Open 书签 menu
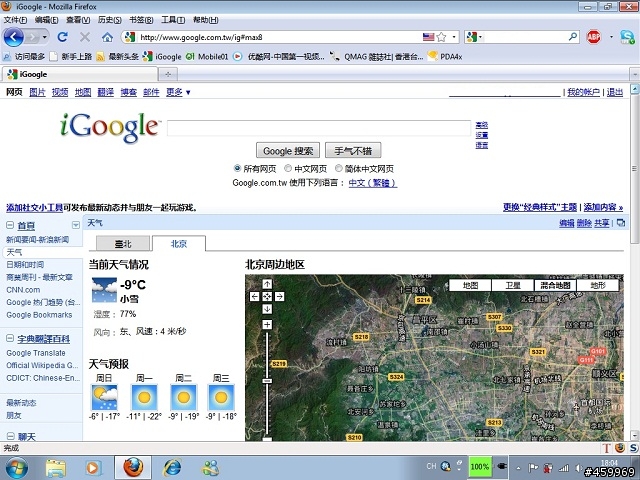640x480 pixels. (x=141, y=20)
